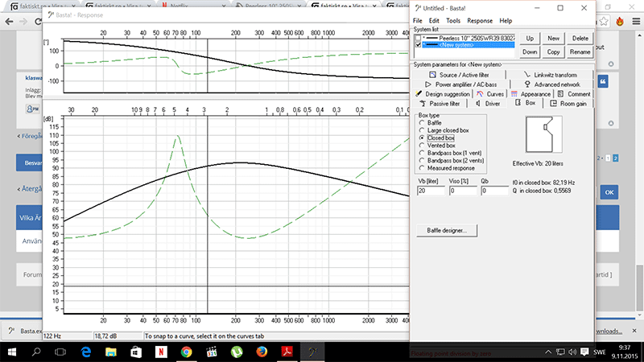This screenshot has width=644, height=362.
Task: Launch Google Chrome from the taskbar
Action: coord(186,352)
